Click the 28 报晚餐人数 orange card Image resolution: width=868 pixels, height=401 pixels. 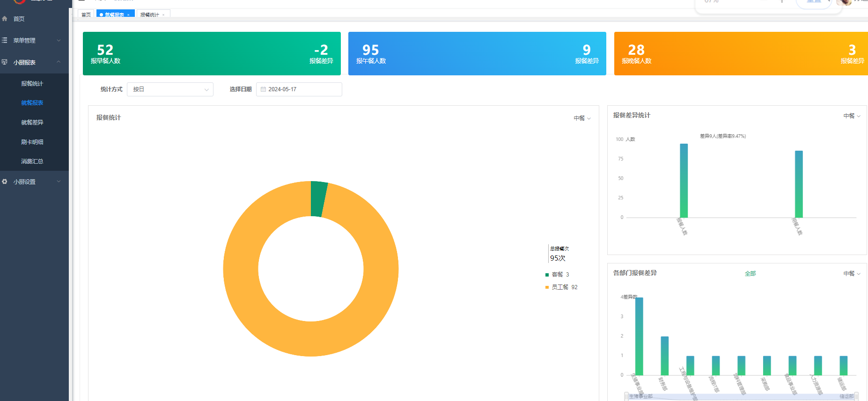(x=741, y=53)
